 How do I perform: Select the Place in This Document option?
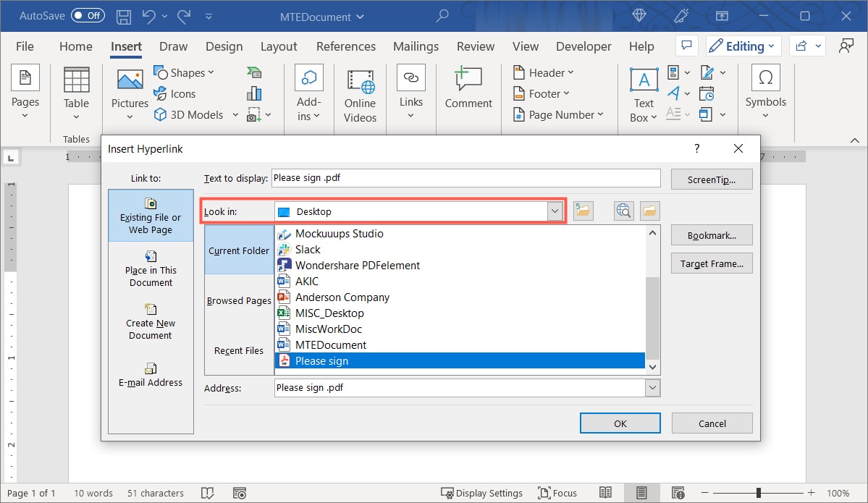click(150, 269)
